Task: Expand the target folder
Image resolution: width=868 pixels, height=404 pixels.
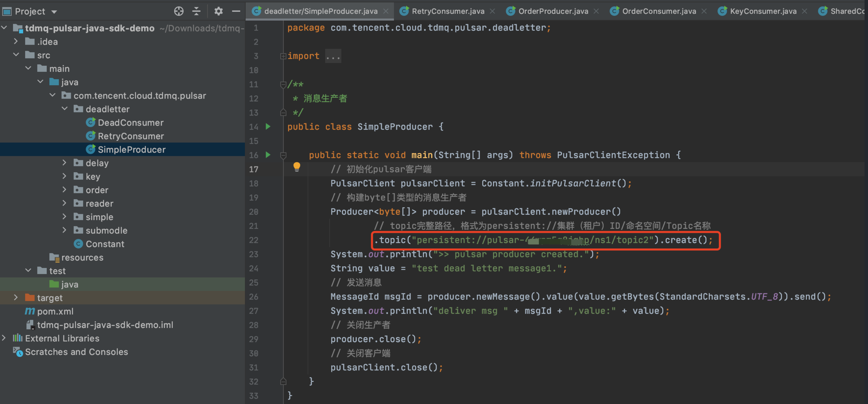Action: [16, 297]
